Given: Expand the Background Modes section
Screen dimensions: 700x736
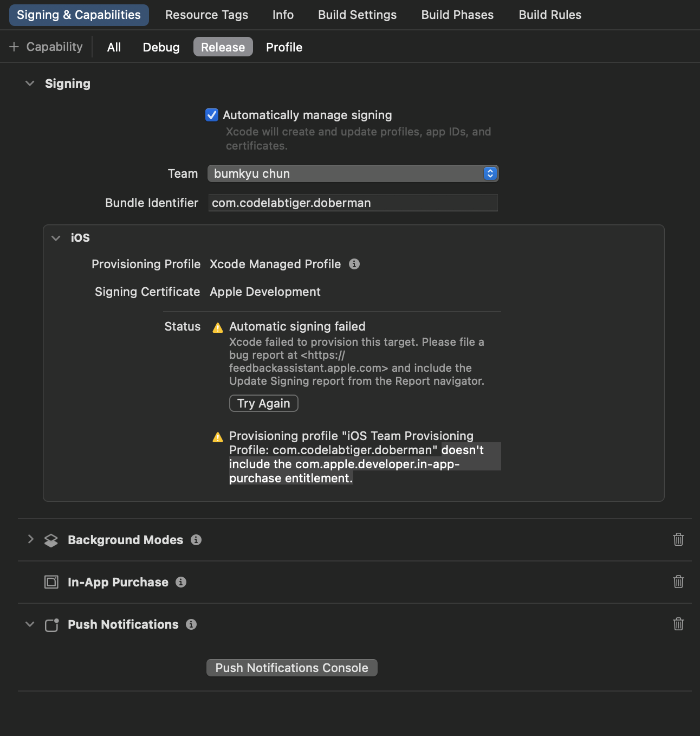Looking at the screenshot, I should tap(31, 539).
